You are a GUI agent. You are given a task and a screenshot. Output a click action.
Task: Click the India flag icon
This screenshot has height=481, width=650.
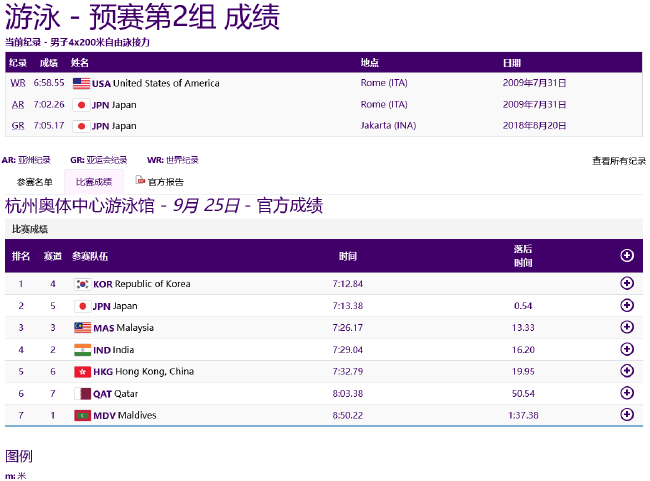[x=82, y=350]
